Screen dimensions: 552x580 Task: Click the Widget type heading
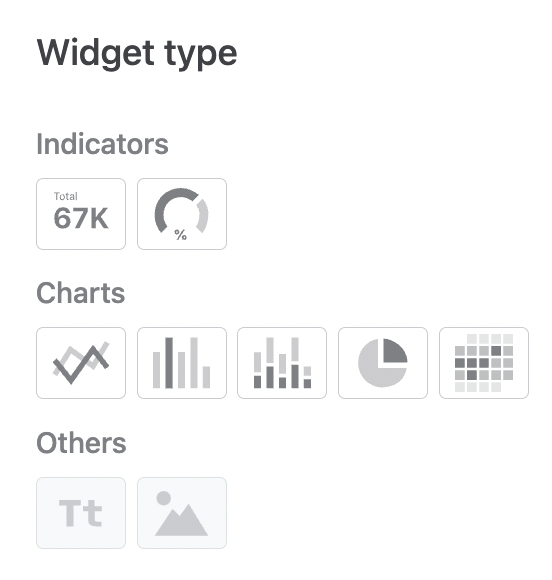pos(137,54)
